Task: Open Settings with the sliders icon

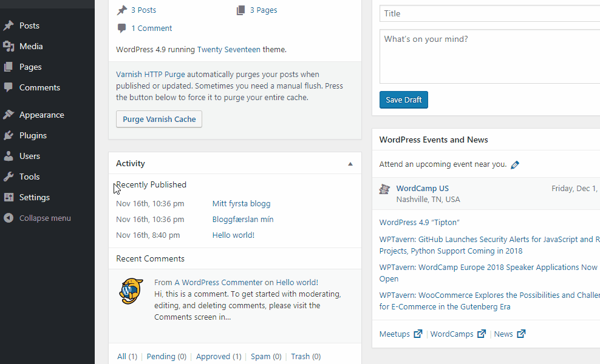Action: [8, 197]
